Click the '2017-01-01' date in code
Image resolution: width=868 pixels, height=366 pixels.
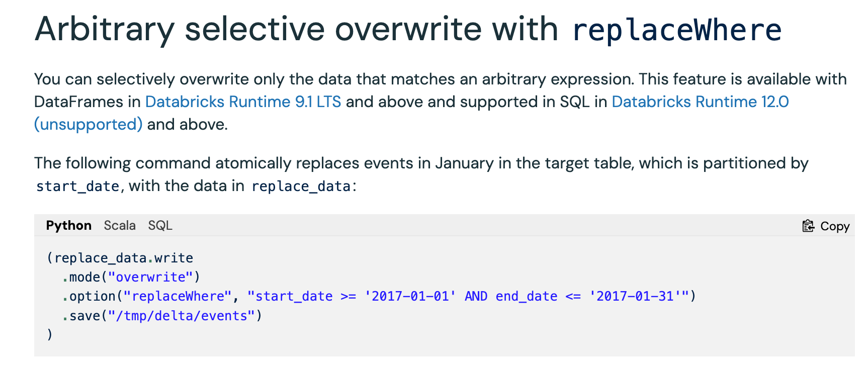point(410,296)
